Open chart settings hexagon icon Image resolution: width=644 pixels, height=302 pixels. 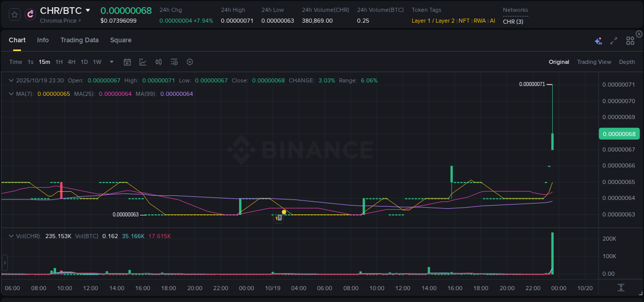point(190,61)
